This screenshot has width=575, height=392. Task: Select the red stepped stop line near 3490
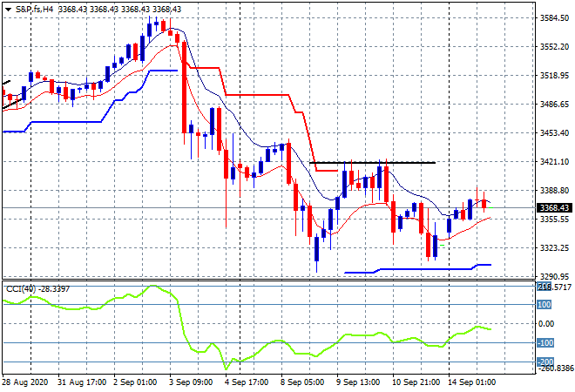[x=257, y=95]
